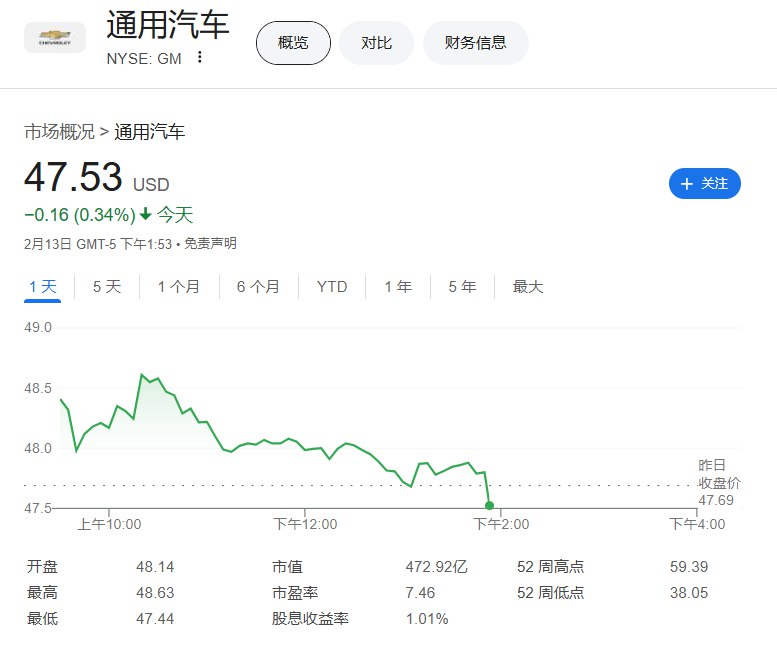Image resolution: width=777 pixels, height=646 pixels.
Task: Select the 1 年 chart range
Action: [x=398, y=287]
